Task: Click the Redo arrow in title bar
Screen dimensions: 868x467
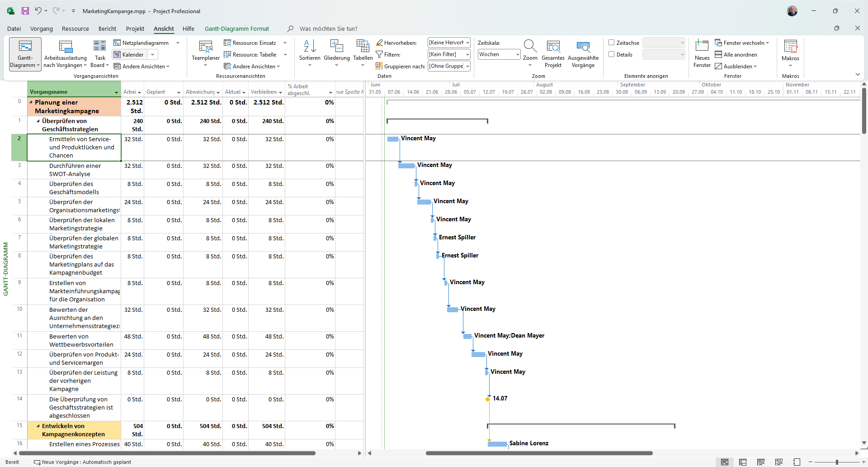Action: 56,11
